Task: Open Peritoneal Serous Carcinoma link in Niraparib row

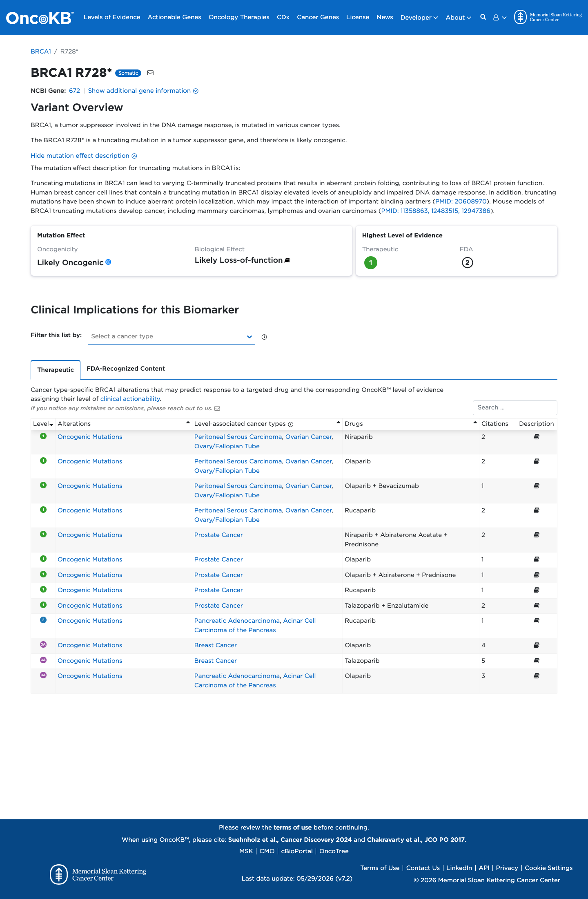Action: click(238, 437)
